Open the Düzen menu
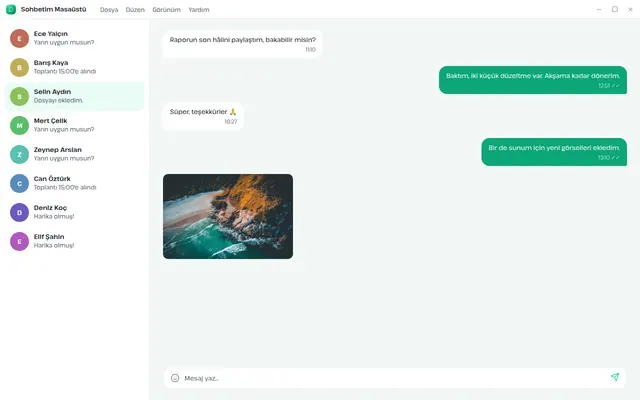This screenshot has width=640, height=400. [x=135, y=10]
